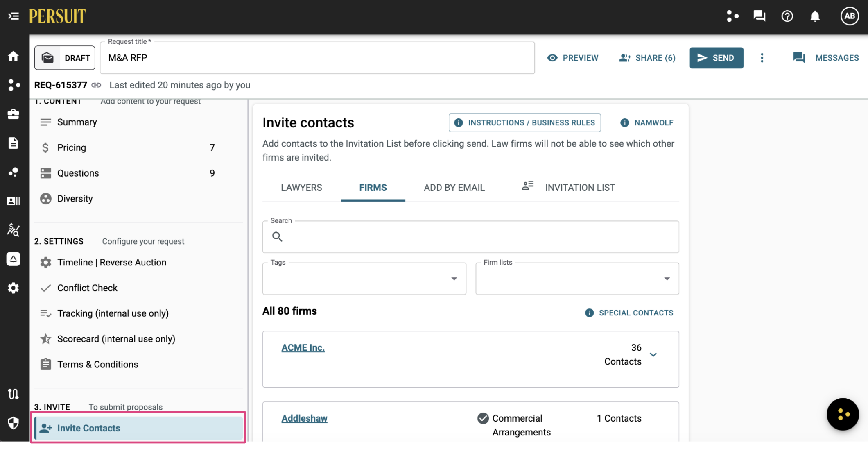Viewport: 868px width, 449px height.
Task: Click the three-dot Persuit icon in top bar
Action: tap(732, 16)
